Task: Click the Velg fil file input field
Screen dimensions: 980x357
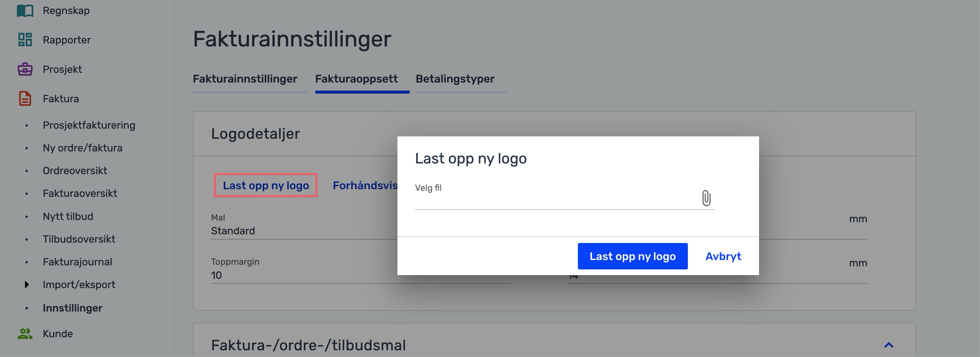Action: click(x=556, y=199)
